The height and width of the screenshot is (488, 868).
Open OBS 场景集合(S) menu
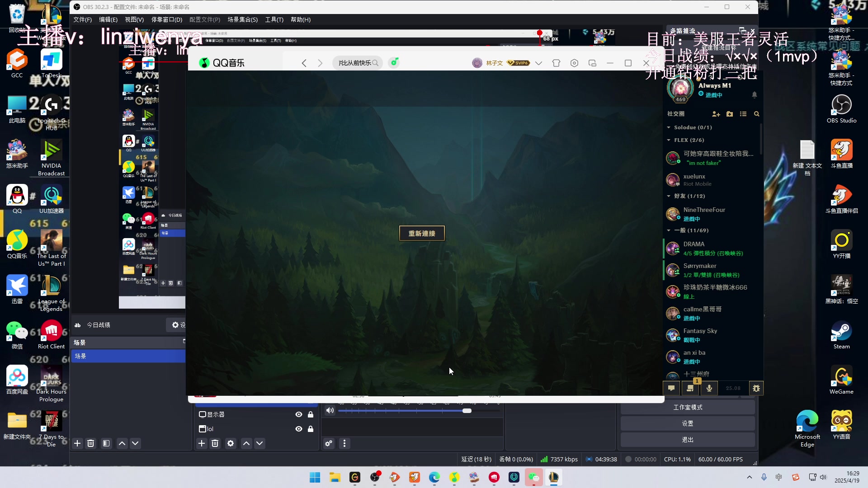[x=243, y=20]
